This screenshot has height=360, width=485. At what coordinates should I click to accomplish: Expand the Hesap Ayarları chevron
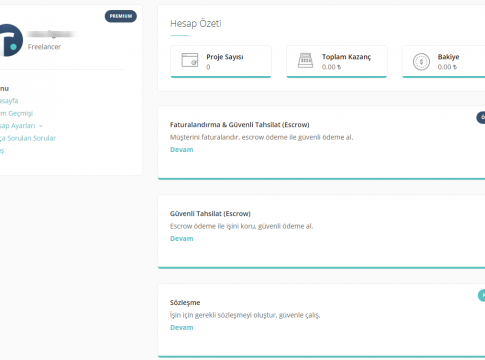41,126
